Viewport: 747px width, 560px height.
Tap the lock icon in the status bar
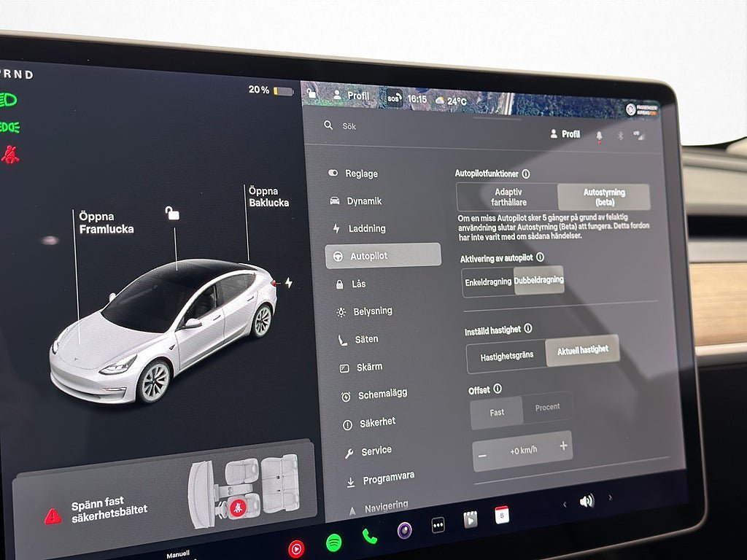coord(311,93)
